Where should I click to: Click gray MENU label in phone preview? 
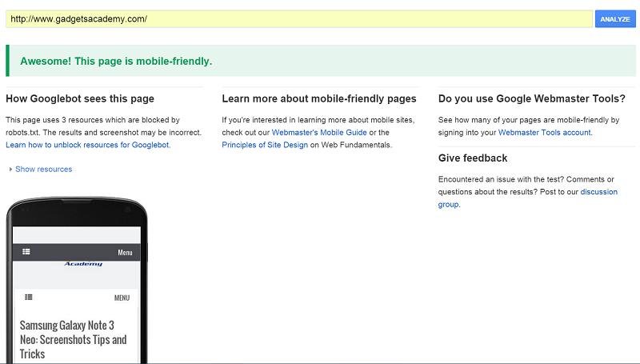click(122, 298)
